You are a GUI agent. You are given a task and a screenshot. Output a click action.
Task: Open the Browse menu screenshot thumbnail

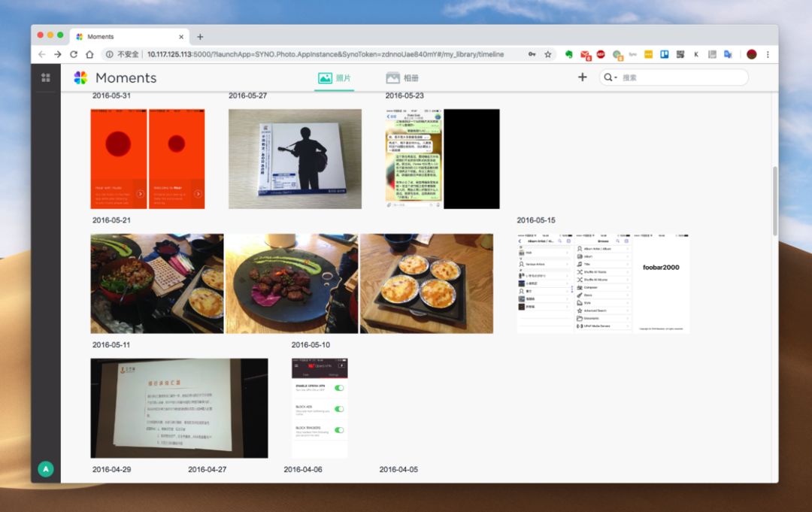(x=603, y=283)
